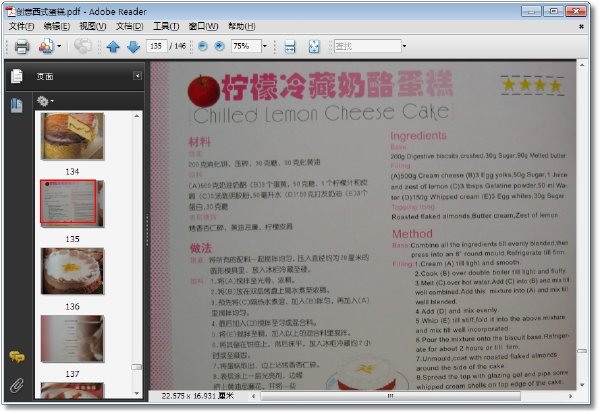Click the horizontal scrollbar thumb

point(390,396)
